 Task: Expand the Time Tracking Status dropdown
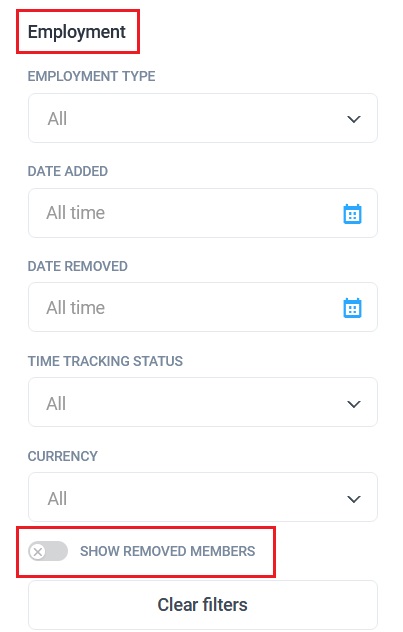[203, 402]
